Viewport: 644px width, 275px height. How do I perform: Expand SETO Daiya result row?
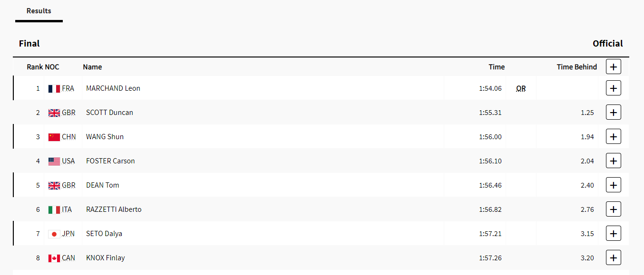614,234
